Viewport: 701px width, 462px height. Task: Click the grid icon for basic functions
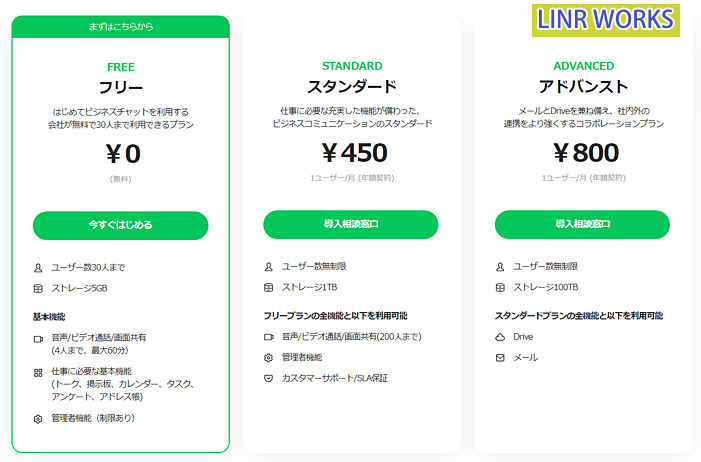[x=38, y=371]
